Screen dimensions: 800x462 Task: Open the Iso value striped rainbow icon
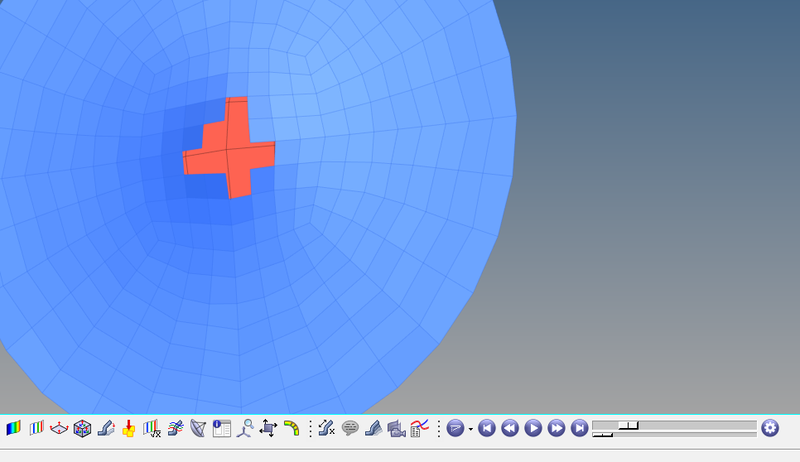[x=36, y=428]
